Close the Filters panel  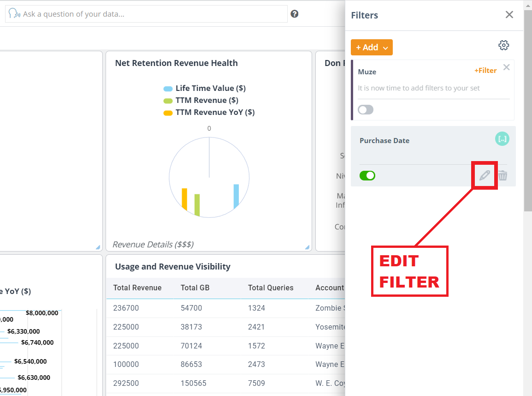tap(509, 14)
